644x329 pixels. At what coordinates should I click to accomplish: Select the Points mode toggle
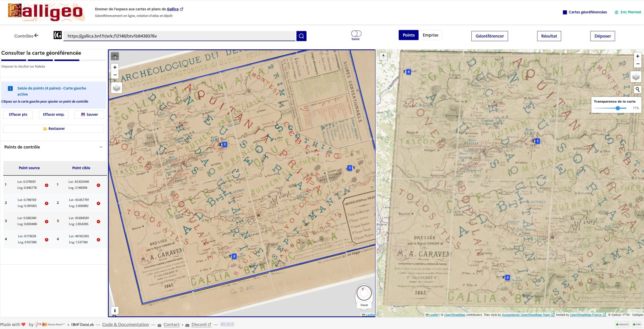click(408, 35)
